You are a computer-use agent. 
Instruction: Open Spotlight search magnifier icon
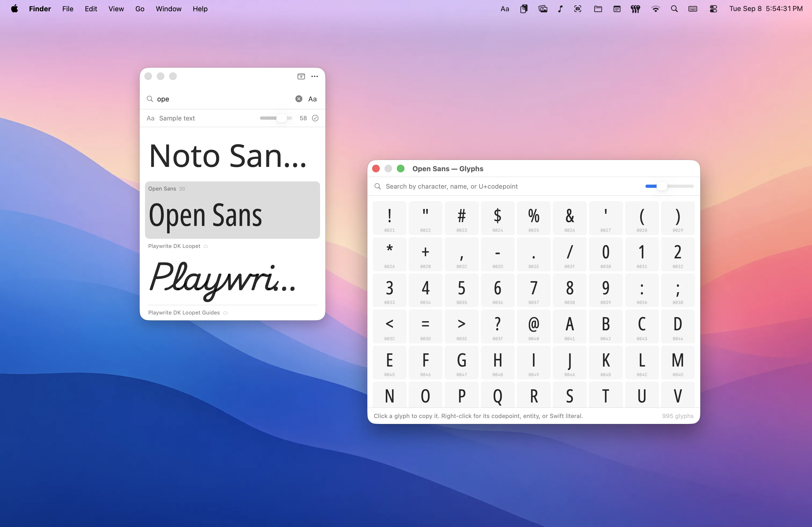pyautogui.click(x=674, y=9)
